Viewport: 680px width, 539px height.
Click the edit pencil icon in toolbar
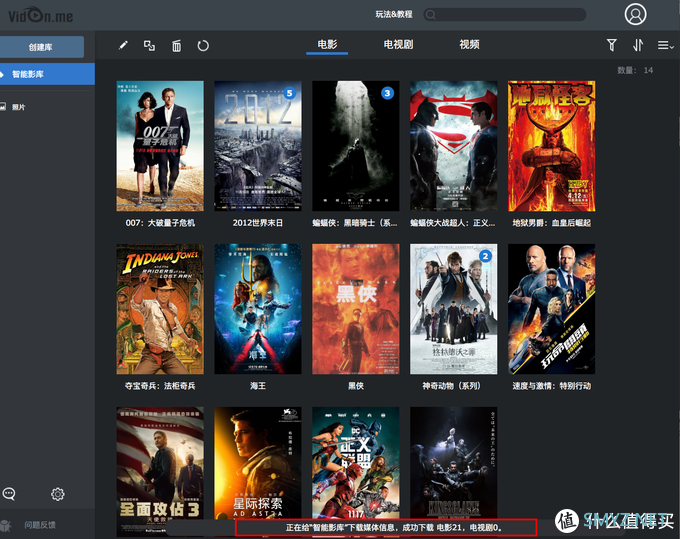click(123, 45)
